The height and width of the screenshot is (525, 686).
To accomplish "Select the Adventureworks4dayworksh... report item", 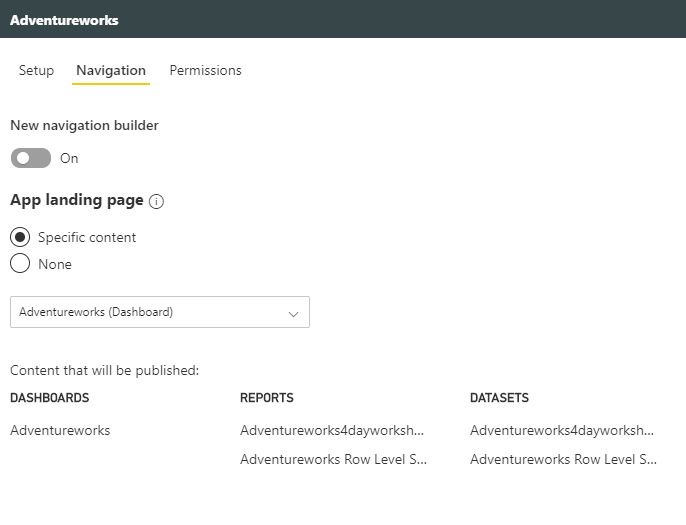I will pyautogui.click(x=332, y=431).
